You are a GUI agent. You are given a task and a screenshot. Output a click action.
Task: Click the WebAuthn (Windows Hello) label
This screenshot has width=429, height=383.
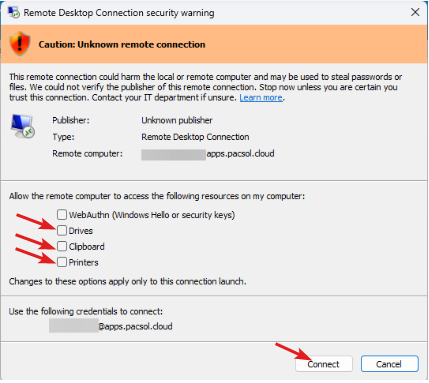pyautogui.click(x=152, y=215)
